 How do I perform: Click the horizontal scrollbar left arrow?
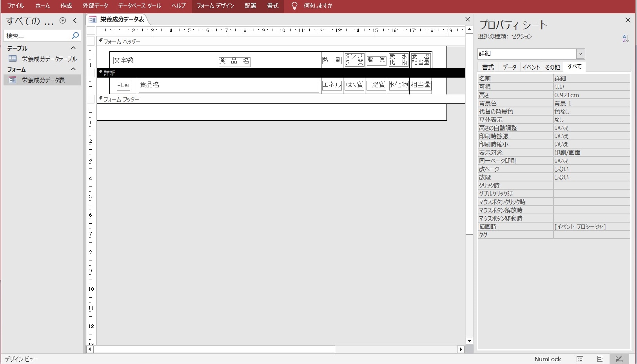pos(90,349)
